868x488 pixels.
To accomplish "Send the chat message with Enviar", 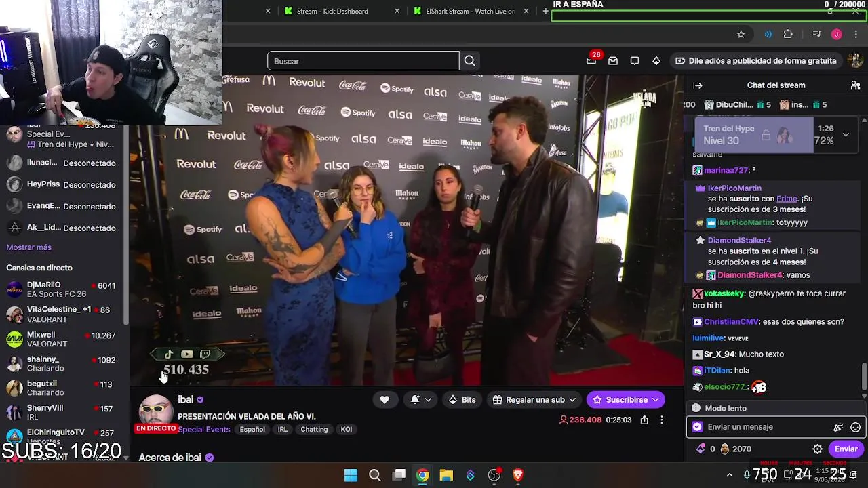I will (x=846, y=449).
